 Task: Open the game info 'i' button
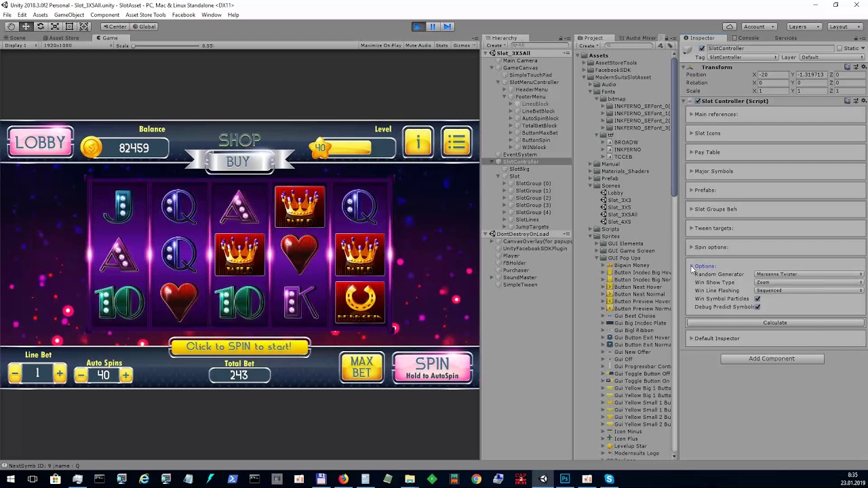click(x=418, y=142)
